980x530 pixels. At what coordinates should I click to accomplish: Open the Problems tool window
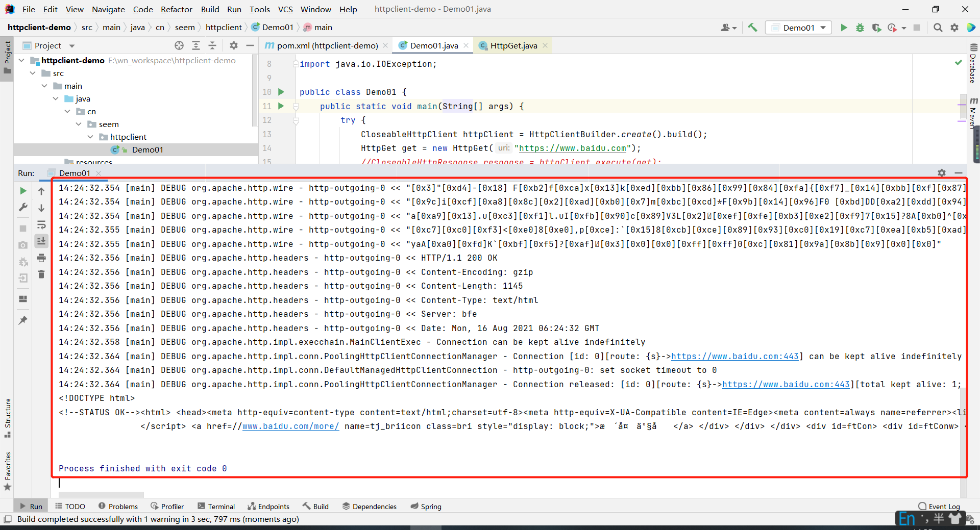click(118, 506)
